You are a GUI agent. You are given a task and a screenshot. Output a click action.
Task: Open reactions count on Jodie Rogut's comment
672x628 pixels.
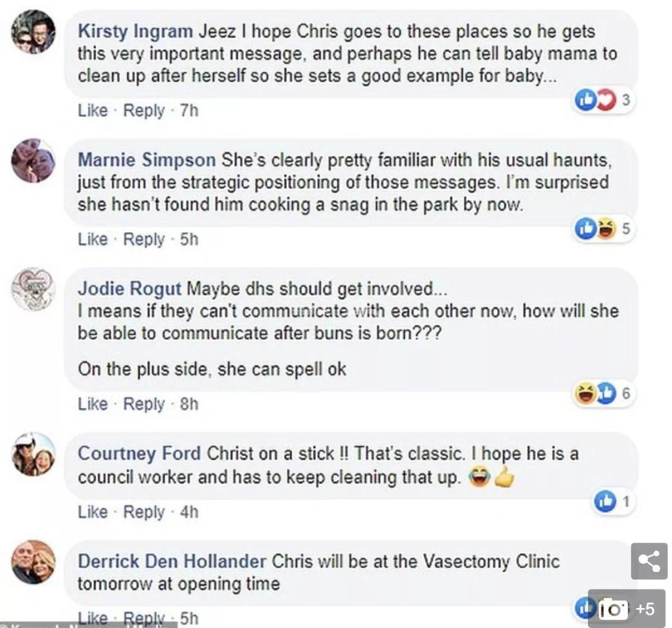click(626, 393)
